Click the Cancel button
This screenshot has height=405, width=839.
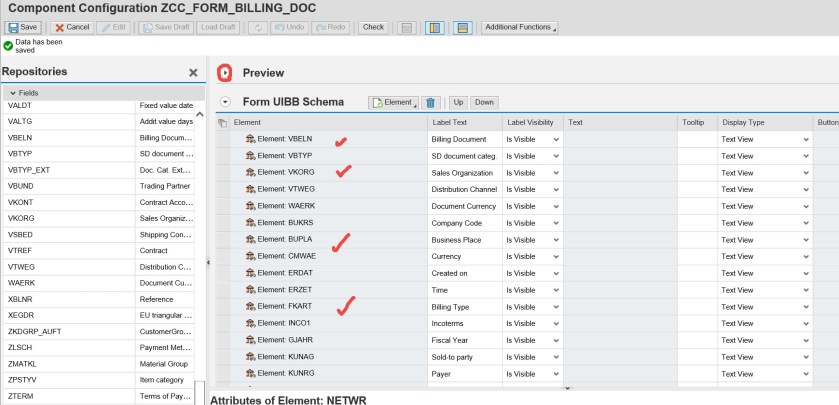(72, 27)
